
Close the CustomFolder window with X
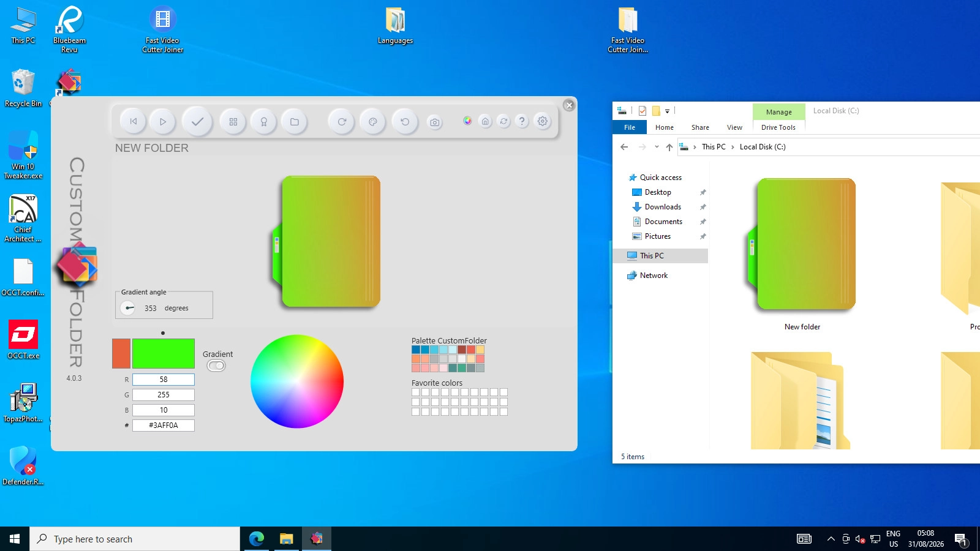click(569, 105)
